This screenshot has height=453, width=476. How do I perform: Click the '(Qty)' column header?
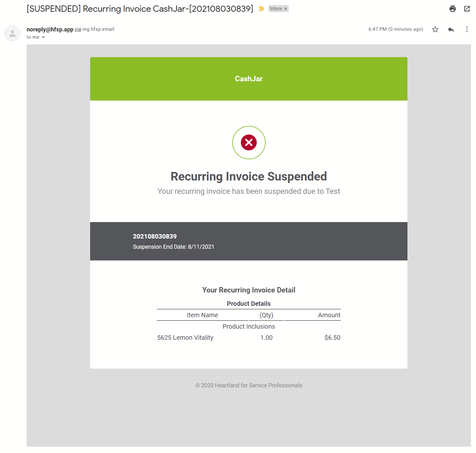pos(267,315)
